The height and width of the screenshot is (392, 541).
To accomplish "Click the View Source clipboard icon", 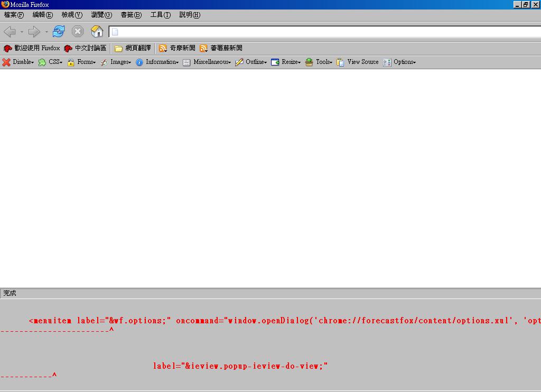I will click(x=340, y=62).
